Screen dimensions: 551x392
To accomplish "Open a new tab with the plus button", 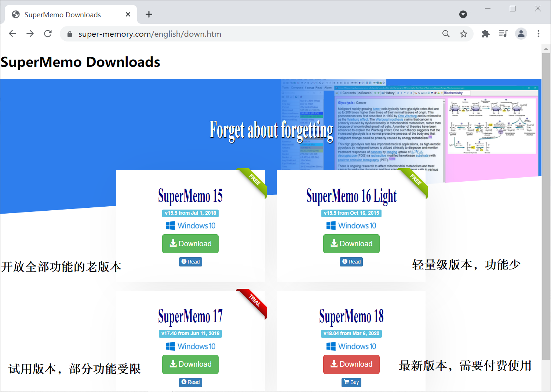I will coord(149,14).
